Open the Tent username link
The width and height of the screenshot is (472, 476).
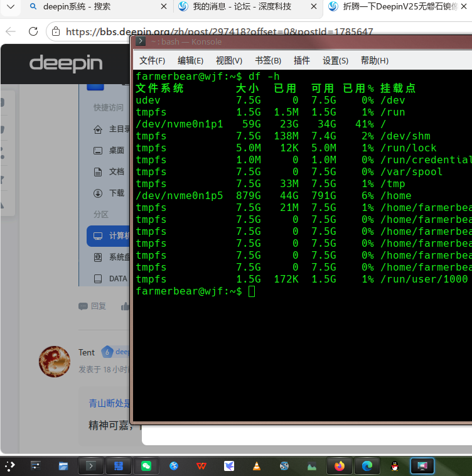click(x=87, y=352)
